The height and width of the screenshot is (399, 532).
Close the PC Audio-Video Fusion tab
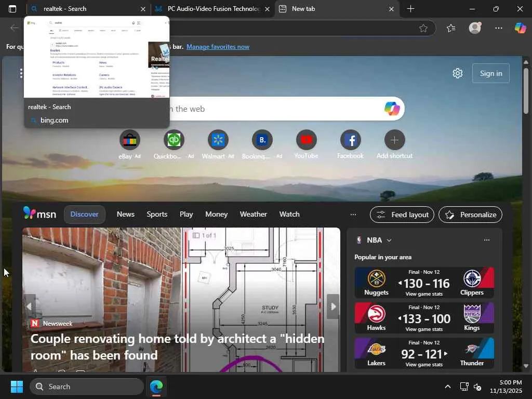(x=267, y=9)
